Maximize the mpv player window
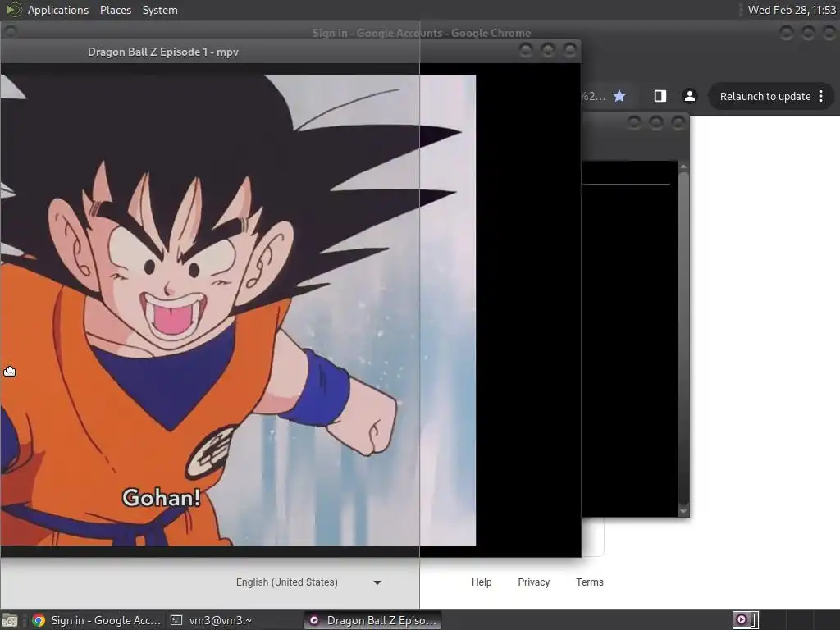This screenshot has width=840, height=630. tap(547, 51)
